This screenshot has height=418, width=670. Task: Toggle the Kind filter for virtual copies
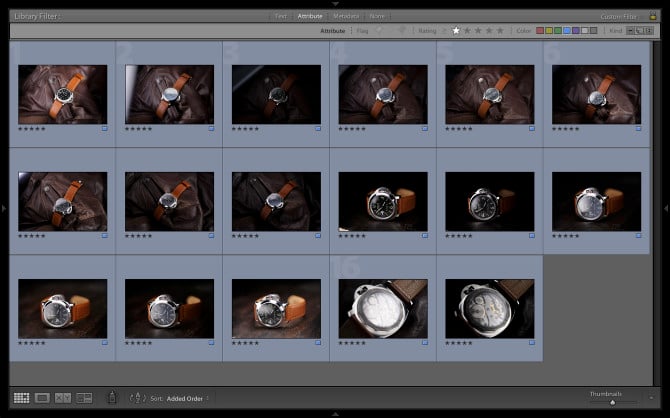(640, 30)
